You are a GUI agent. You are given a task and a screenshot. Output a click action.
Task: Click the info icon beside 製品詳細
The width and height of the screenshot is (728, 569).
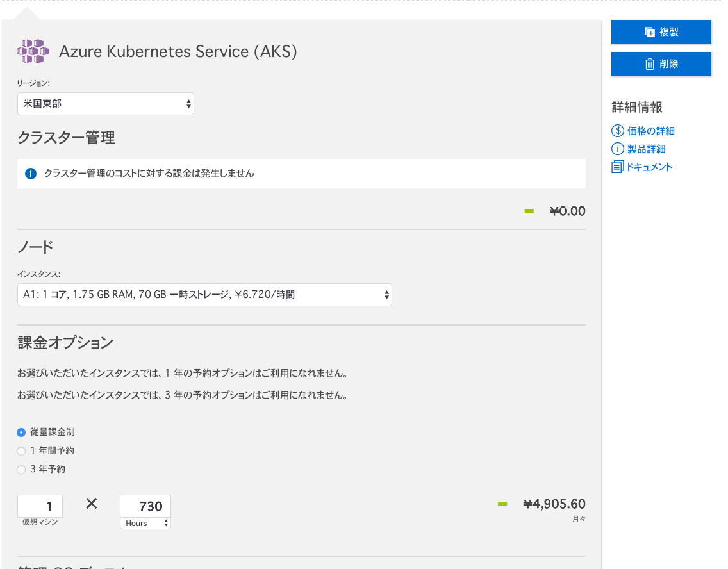tap(617, 148)
